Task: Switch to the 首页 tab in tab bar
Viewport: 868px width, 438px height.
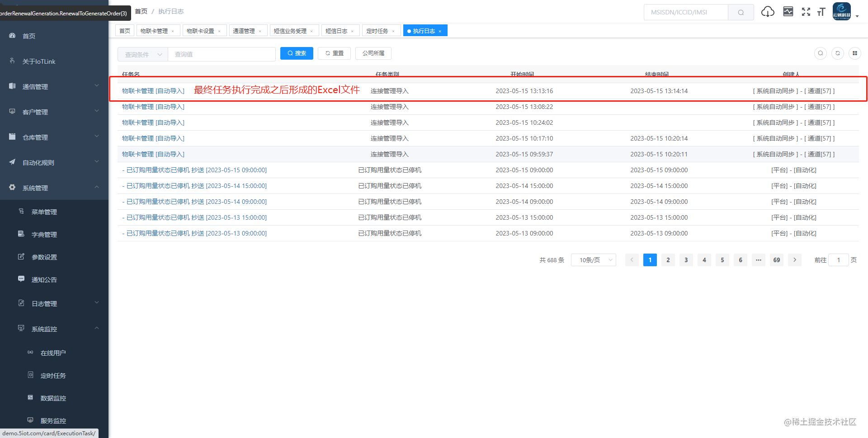Action: (x=125, y=31)
